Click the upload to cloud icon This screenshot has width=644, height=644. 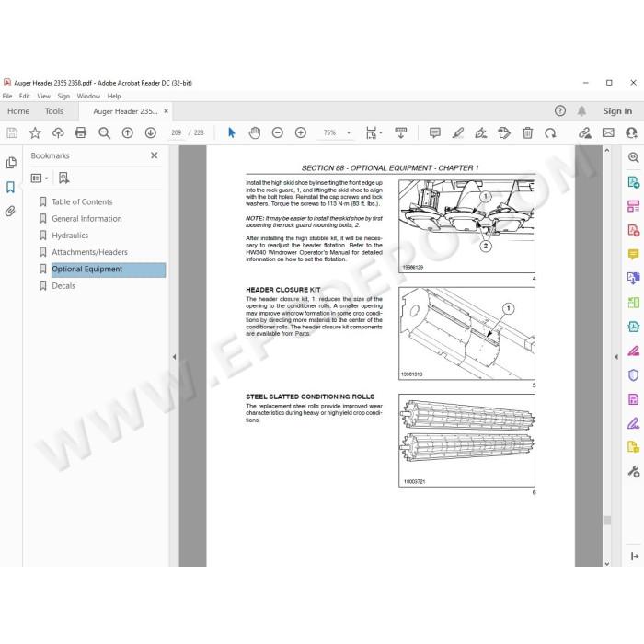pos(58,132)
